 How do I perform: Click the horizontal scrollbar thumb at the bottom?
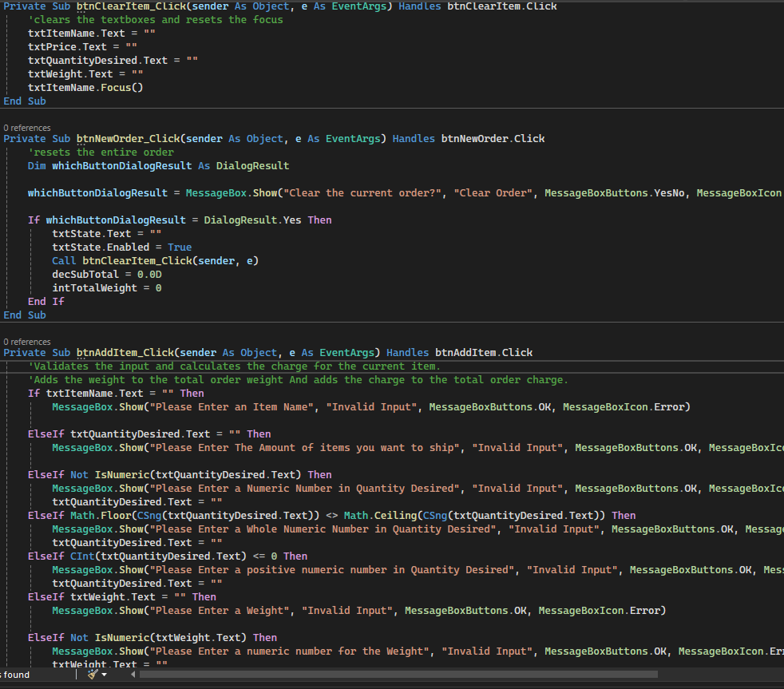(x=398, y=675)
